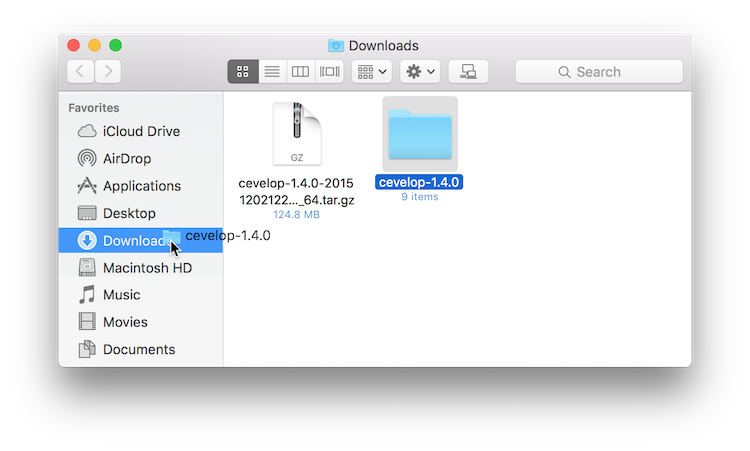
Task: Switch to column view
Action: [300, 72]
